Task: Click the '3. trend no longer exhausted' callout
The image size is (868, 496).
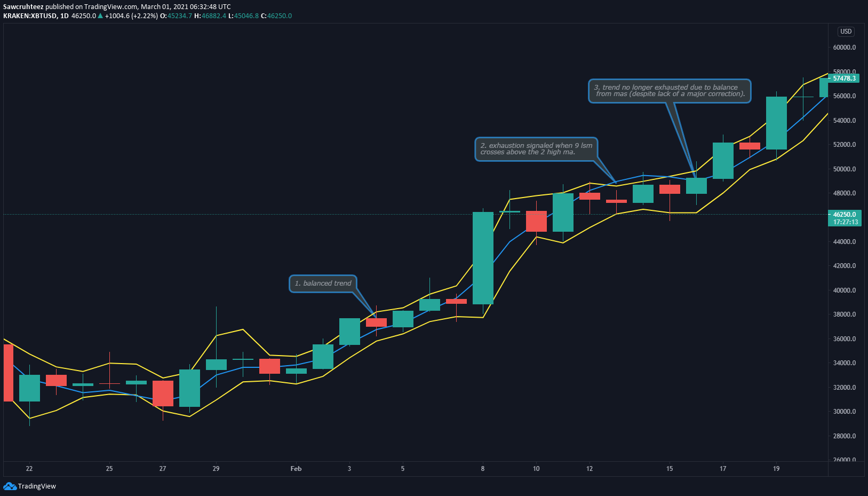Action: tap(670, 91)
